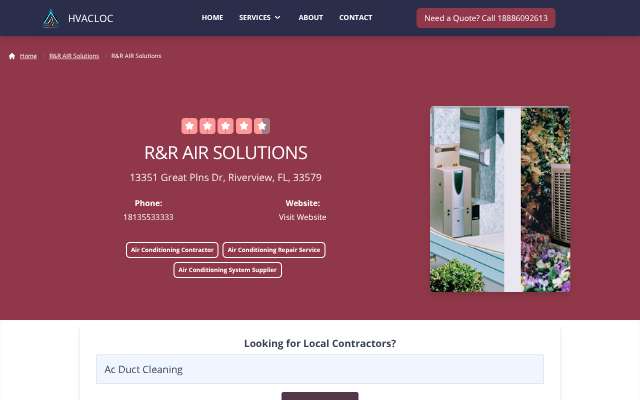Click the third rating star
The height and width of the screenshot is (400, 640).
tap(225, 126)
